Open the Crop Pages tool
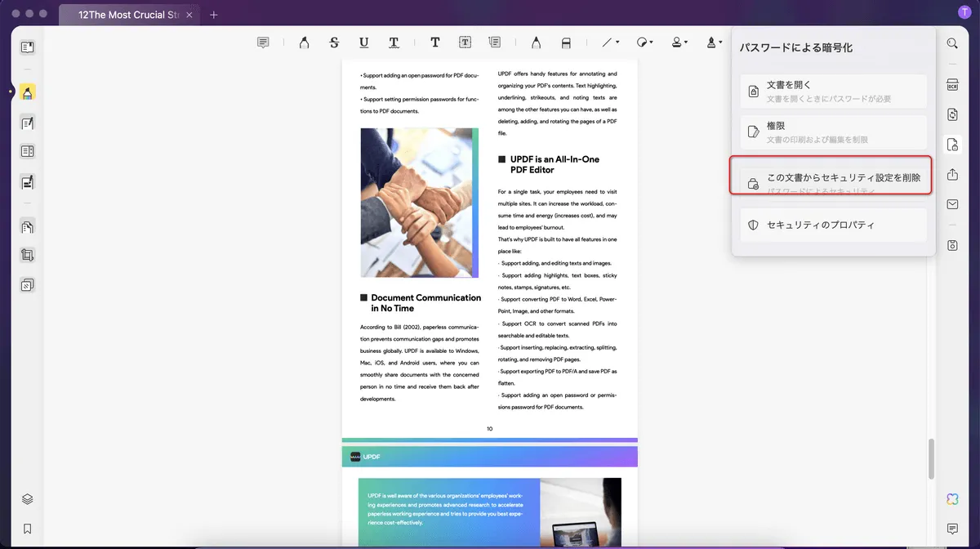The width and height of the screenshot is (980, 549). click(28, 255)
